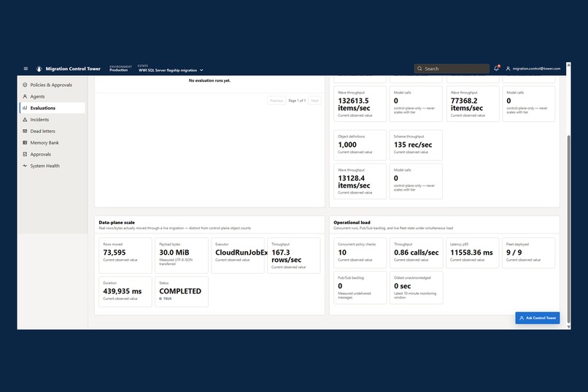Click the 'No evaluation runs yet.' message
The width and height of the screenshot is (588, 392).
click(x=209, y=80)
